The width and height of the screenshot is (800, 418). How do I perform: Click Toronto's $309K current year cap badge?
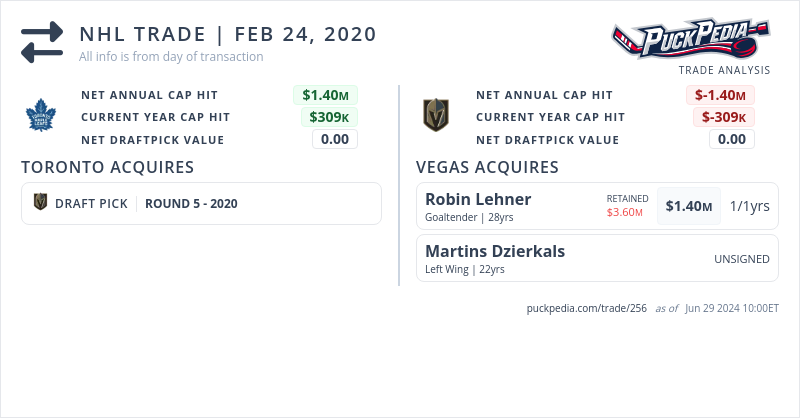(328, 117)
